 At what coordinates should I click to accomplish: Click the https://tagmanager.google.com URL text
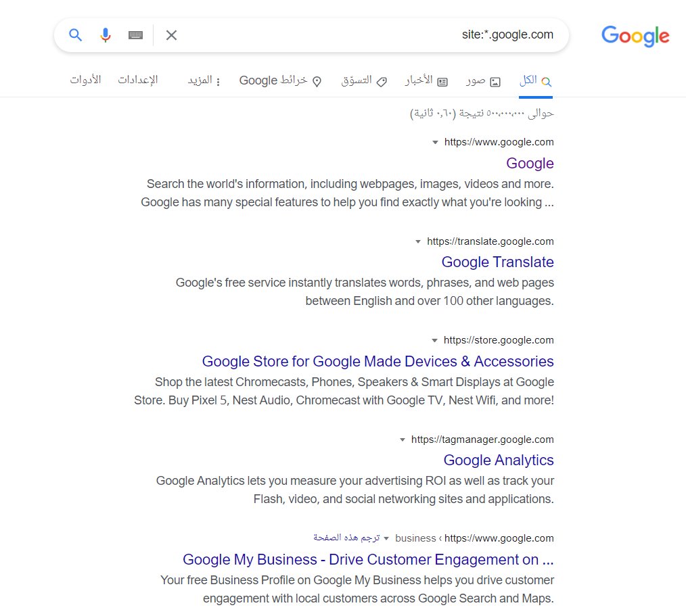[482, 440]
